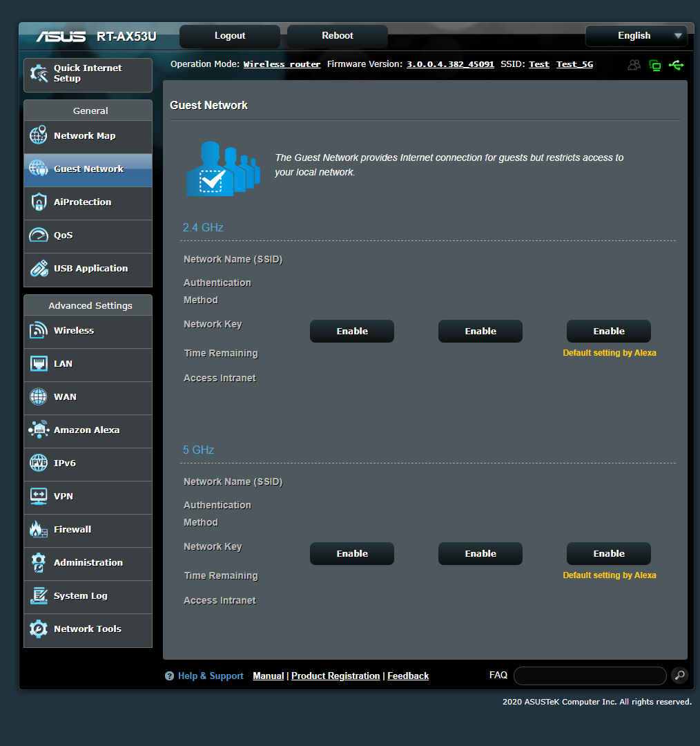This screenshot has width=700, height=746.
Task: Click the FAQ search magnifier icon
Action: tap(680, 675)
